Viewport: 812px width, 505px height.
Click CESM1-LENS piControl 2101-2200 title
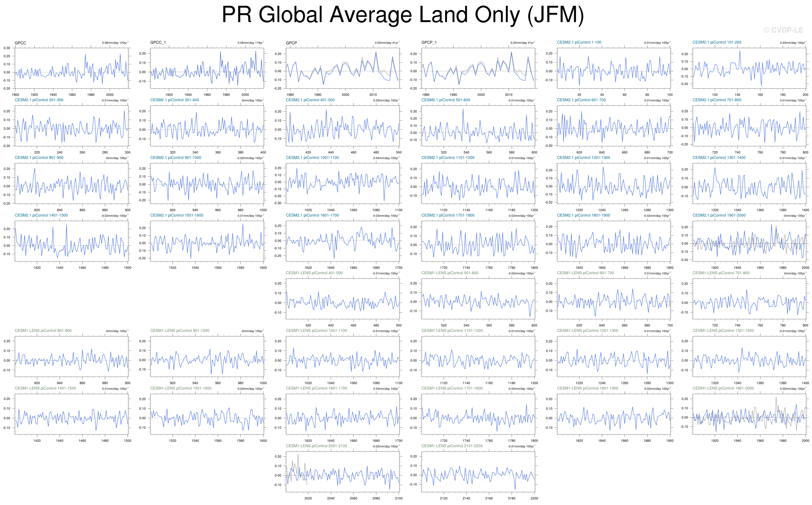click(452, 446)
